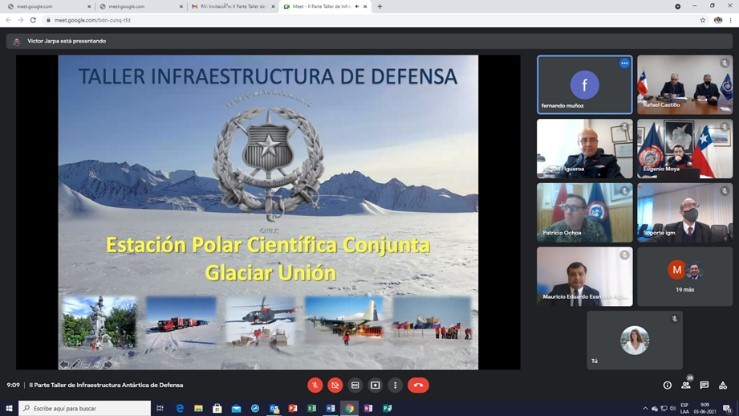Open the activities panel icon
The width and height of the screenshot is (739, 416).
tap(723, 385)
